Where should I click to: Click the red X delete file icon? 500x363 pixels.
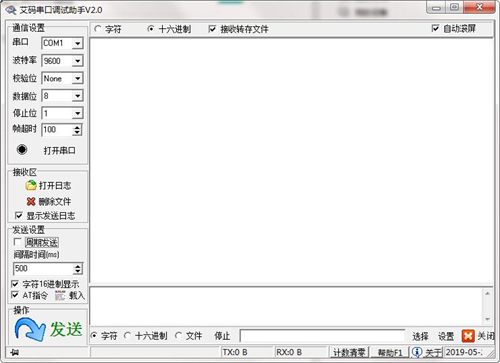[31, 201]
